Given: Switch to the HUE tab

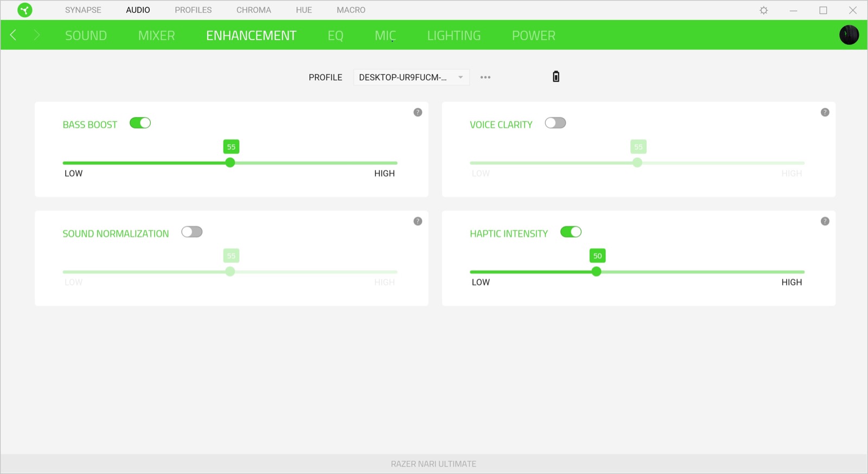Looking at the screenshot, I should [304, 10].
